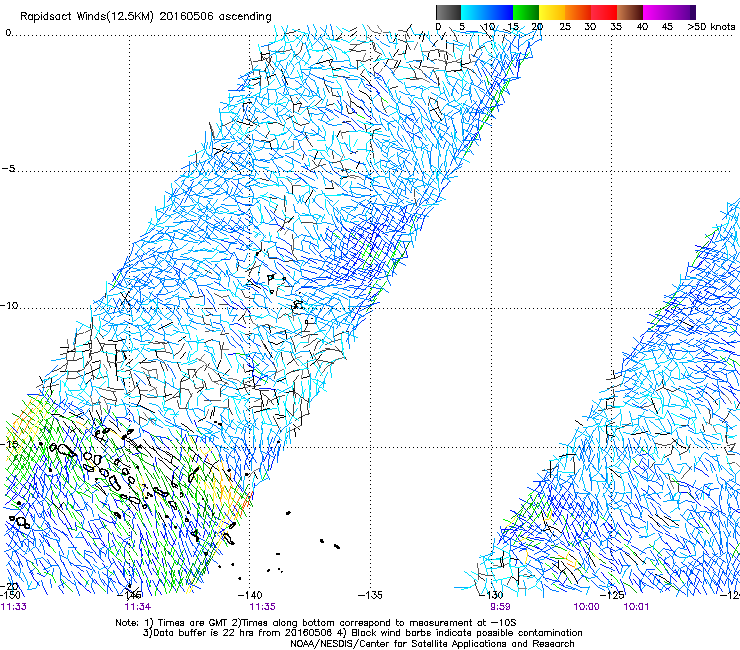Viewport: 740px width, 650px height.
Task: Click the '-150' longitude axis label
Action: click(x=11, y=595)
